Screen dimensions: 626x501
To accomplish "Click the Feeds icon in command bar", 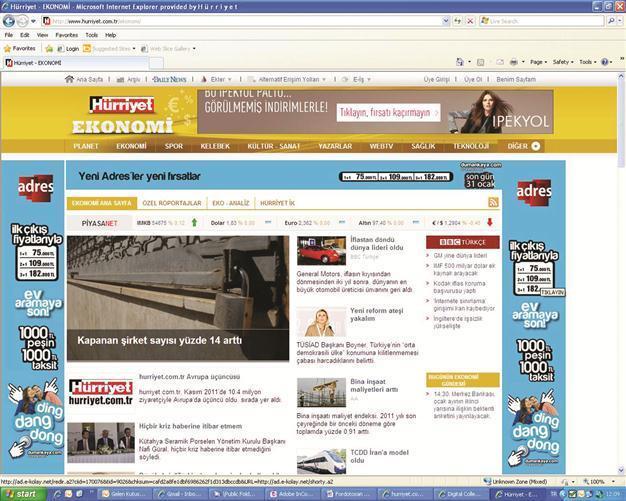I will (x=481, y=62).
